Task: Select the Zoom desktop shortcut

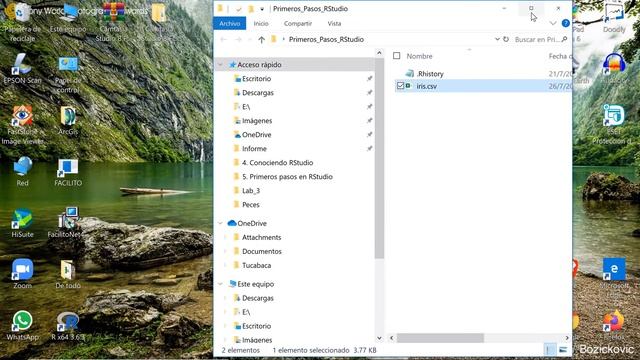Action: 22,274
